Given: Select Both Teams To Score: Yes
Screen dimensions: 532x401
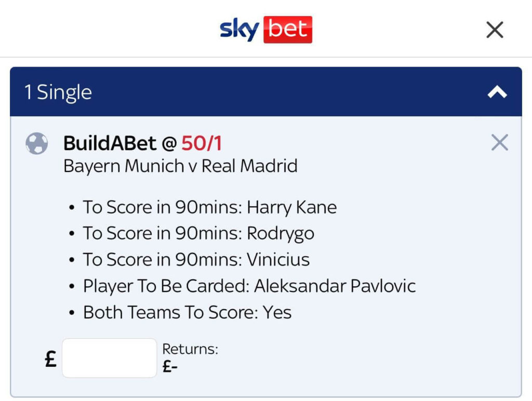Looking at the screenshot, I should [187, 312].
